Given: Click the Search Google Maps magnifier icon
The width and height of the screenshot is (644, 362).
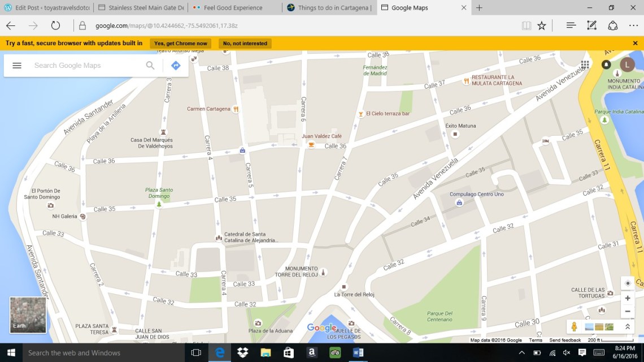Looking at the screenshot, I should pyautogui.click(x=150, y=65).
